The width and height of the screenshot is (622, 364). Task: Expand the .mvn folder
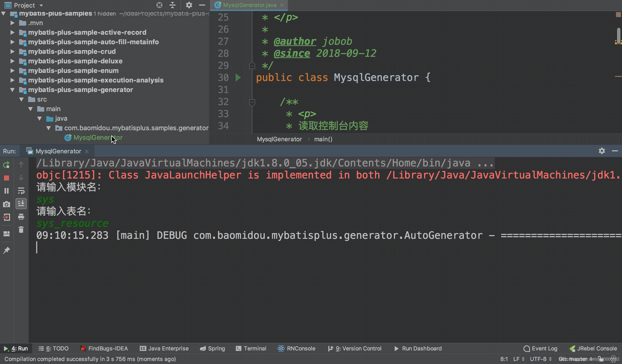click(12, 23)
